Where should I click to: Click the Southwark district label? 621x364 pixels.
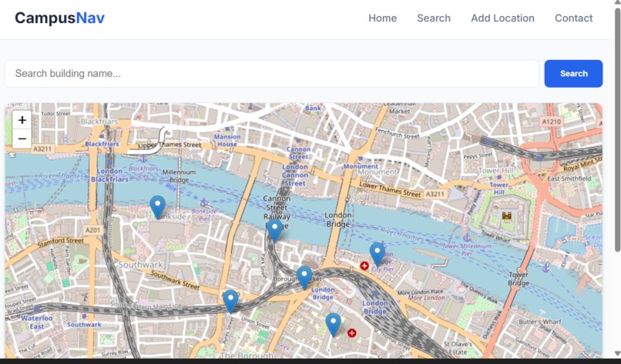click(x=140, y=265)
